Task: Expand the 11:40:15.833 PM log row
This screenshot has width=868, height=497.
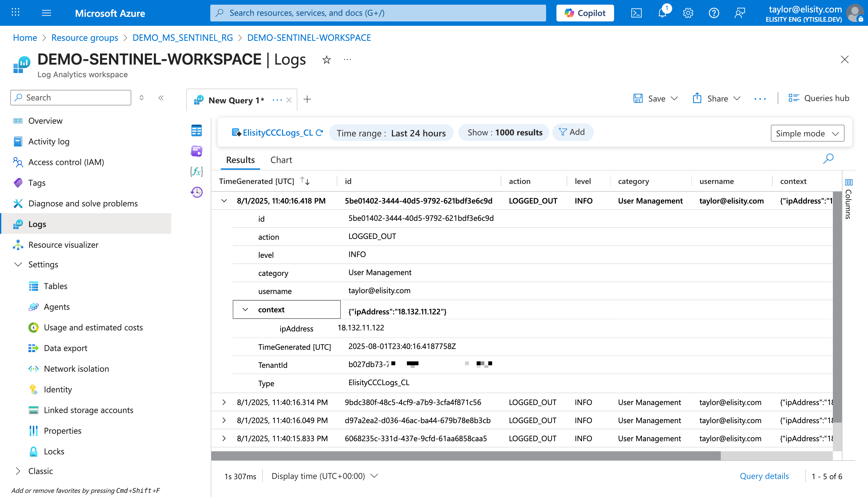Action: tap(224, 438)
